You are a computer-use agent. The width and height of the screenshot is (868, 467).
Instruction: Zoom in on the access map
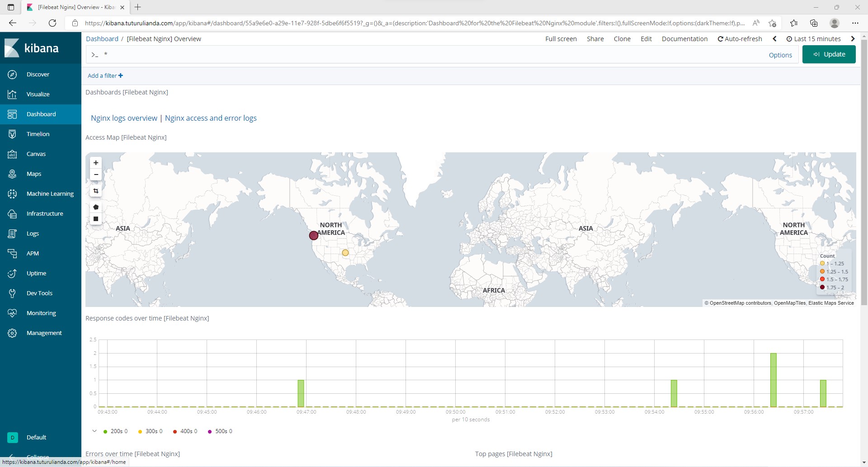coord(96,163)
